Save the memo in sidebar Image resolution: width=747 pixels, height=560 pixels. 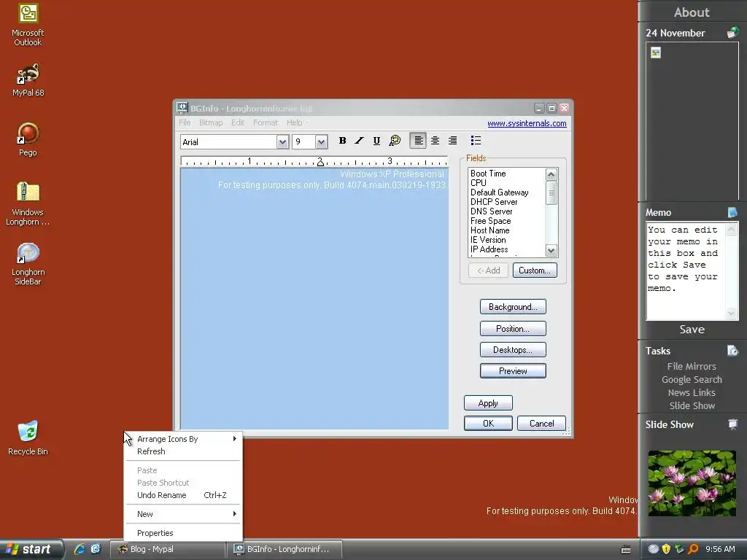[x=692, y=330]
